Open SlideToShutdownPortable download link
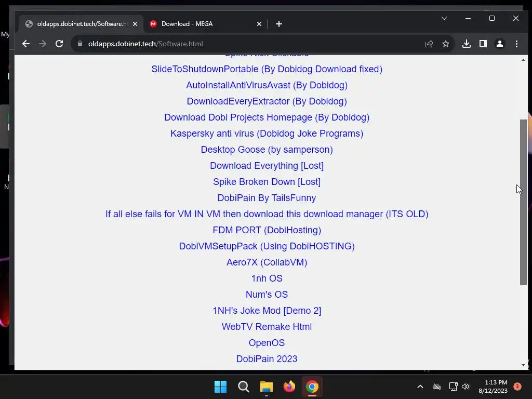The height and width of the screenshot is (399, 532). click(x=267, y=69)
